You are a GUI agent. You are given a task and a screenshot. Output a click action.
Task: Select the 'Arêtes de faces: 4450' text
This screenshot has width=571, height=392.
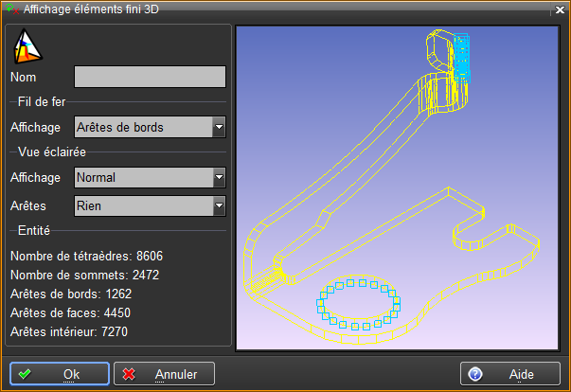point(71,313)
